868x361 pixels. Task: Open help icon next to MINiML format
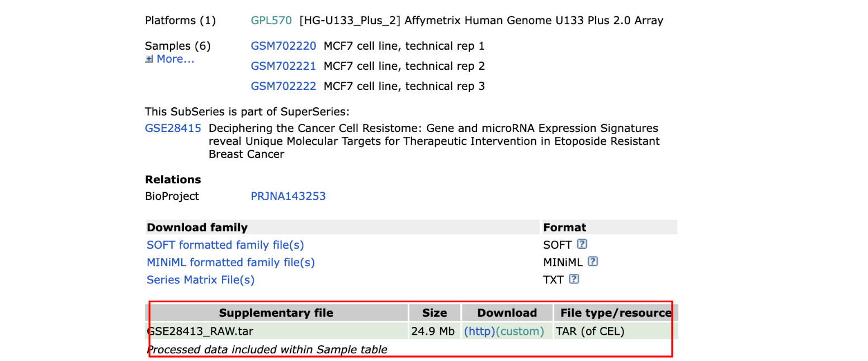pyautogui.click(x=593, y=262)
